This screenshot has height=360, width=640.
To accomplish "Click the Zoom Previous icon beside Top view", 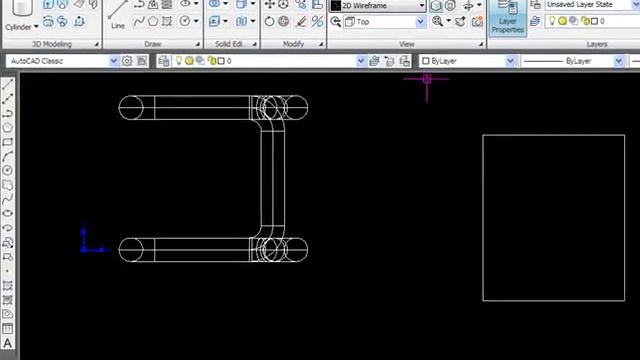I will (336, 22).
